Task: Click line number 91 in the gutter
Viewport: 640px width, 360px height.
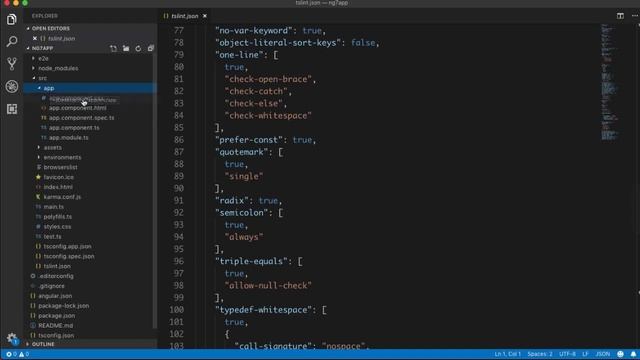Action: (x=178, y=201)
